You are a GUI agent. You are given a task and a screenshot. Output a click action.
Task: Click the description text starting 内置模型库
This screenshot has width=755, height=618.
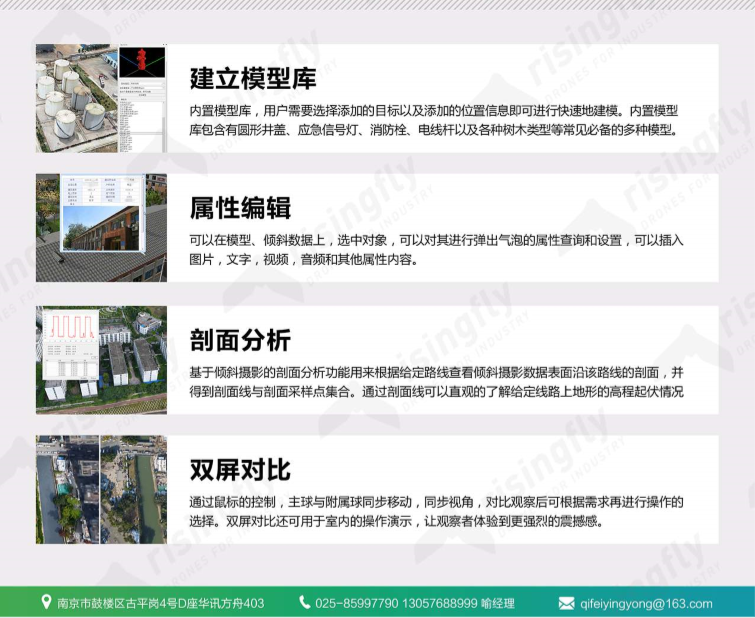(436, 120)
